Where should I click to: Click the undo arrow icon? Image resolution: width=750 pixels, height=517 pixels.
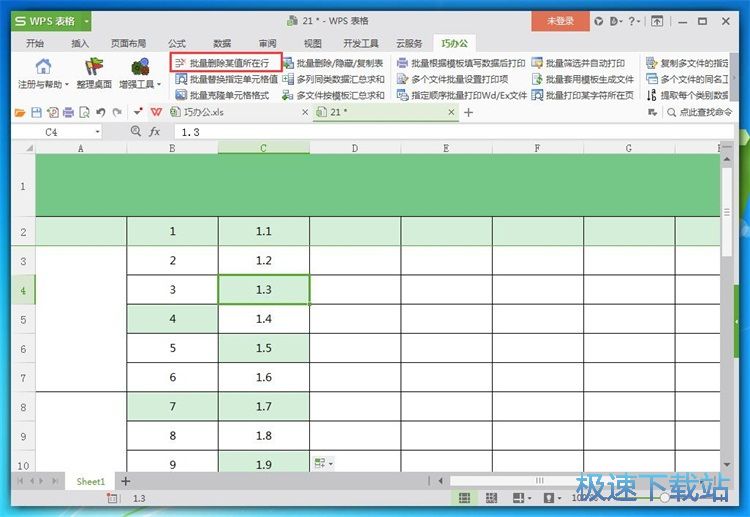click(x=100, y=113)
